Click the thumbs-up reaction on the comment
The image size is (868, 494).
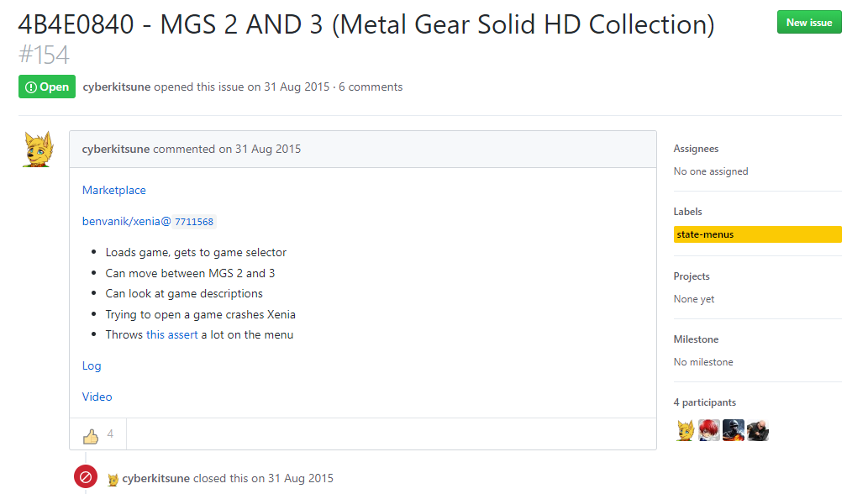(x=91, y=435)
